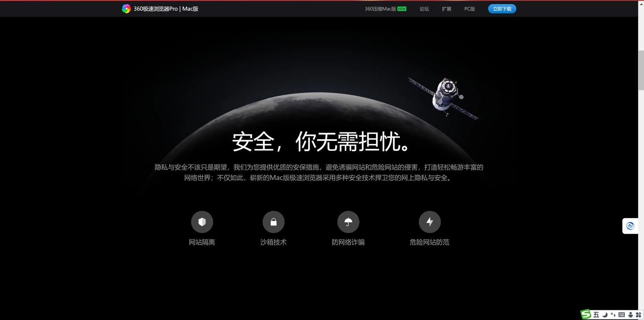Click the umbrella icon for 防网络诈骗
The width and height of the screenshot is (644, 320).
[x=348, y=222]
